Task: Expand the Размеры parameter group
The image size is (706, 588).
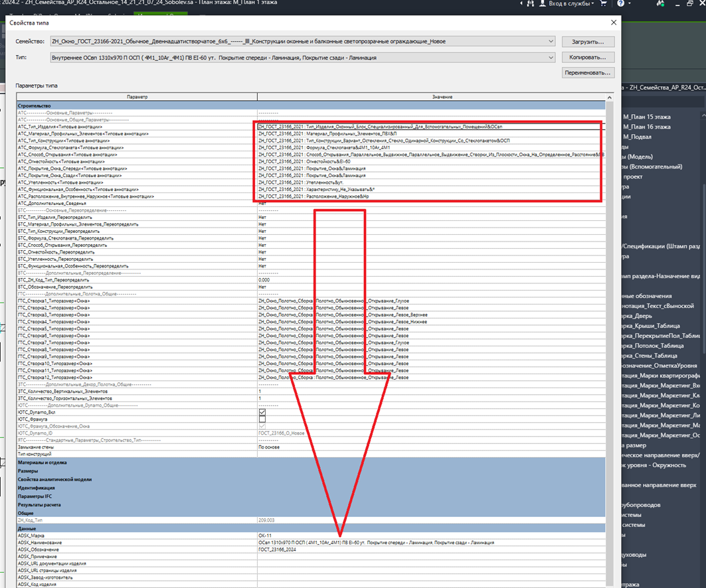Action: click(311, 471)
